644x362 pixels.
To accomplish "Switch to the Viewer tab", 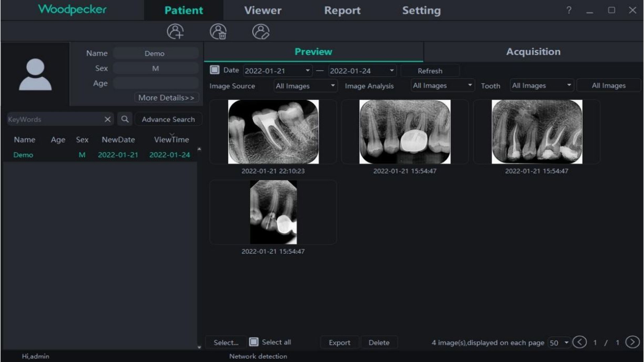I will 263,10.
